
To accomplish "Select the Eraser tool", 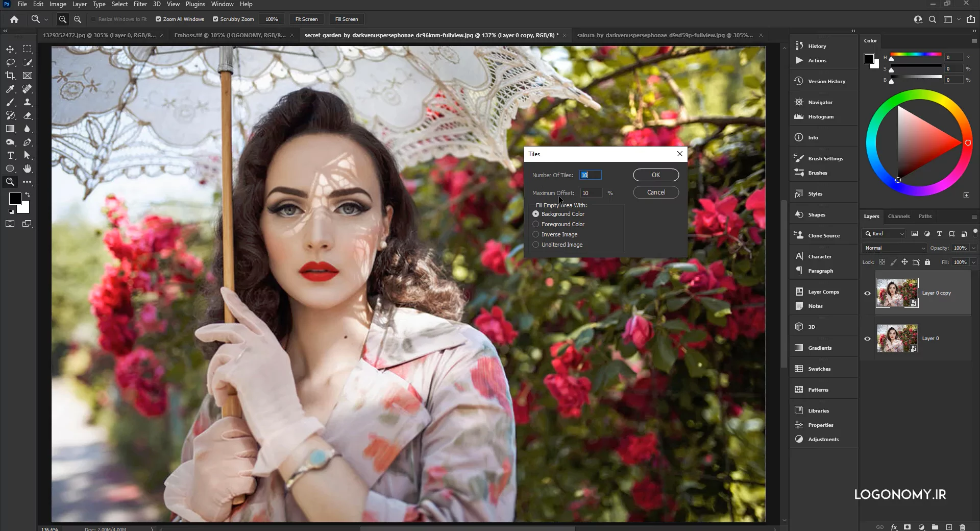I will [28, 115].
